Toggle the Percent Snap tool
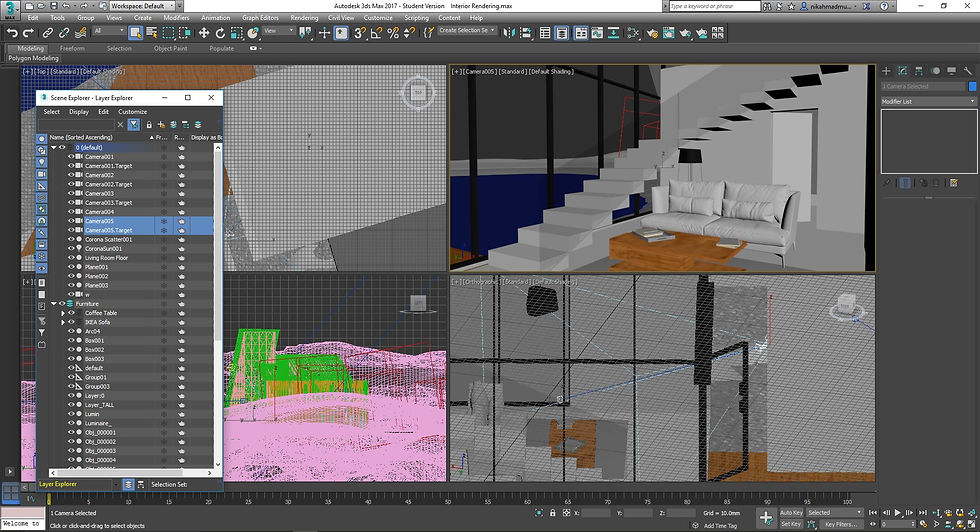 392,33
